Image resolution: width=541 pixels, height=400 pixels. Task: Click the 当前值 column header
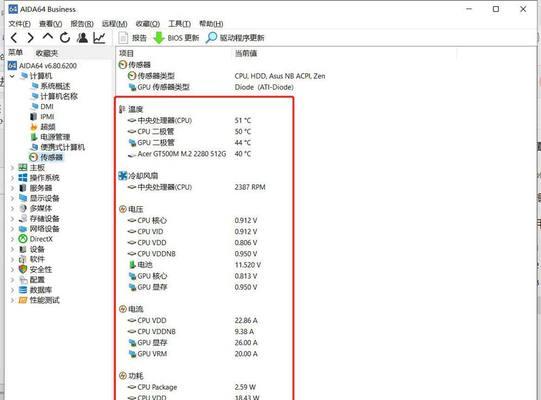tap(246, 53)
